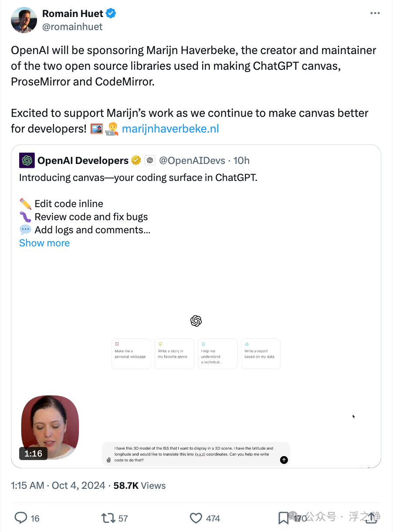Screen dimensions: 393x532
Task: Expand quoted tweet with Show more
Action: coord(44,243)
